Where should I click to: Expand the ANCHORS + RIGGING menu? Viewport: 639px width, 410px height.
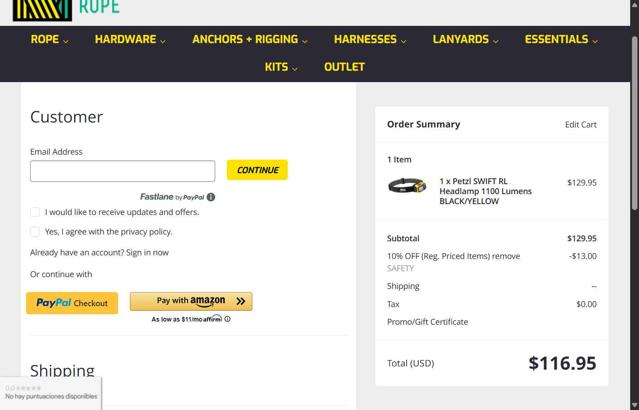click(x=250, y=40)
